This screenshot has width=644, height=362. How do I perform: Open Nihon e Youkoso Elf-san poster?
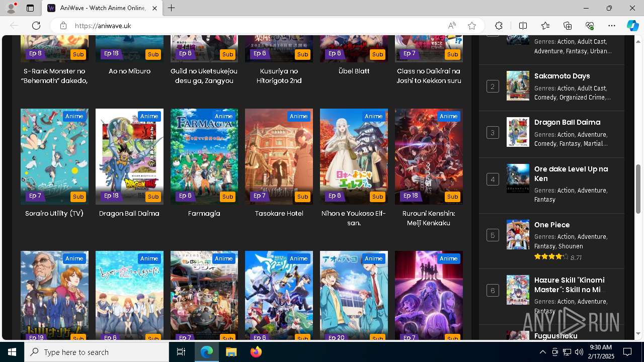click(354, 156)
